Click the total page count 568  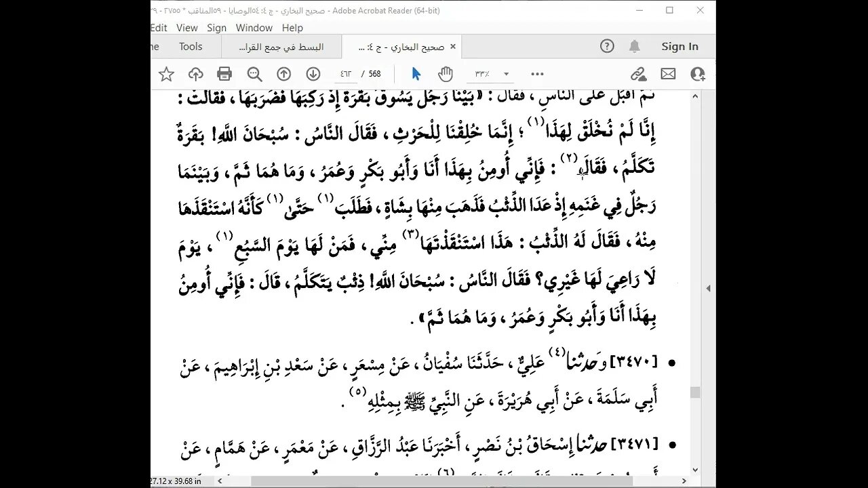coord(374,74)
